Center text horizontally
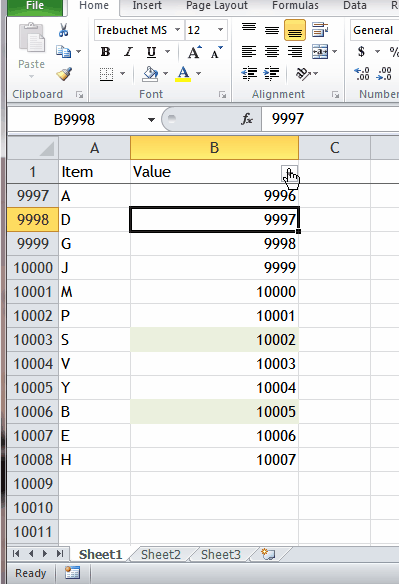The image size is (399, 584). (x=272, y=51)
